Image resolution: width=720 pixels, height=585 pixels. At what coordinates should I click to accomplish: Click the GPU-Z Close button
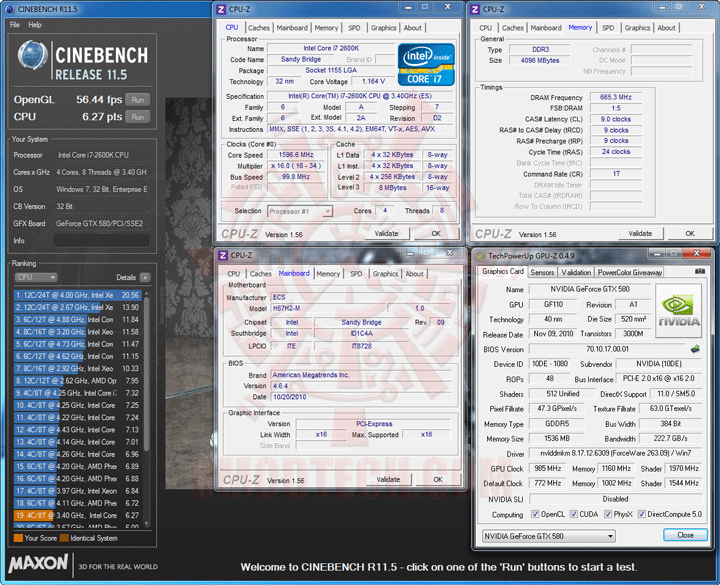[685, 535]
